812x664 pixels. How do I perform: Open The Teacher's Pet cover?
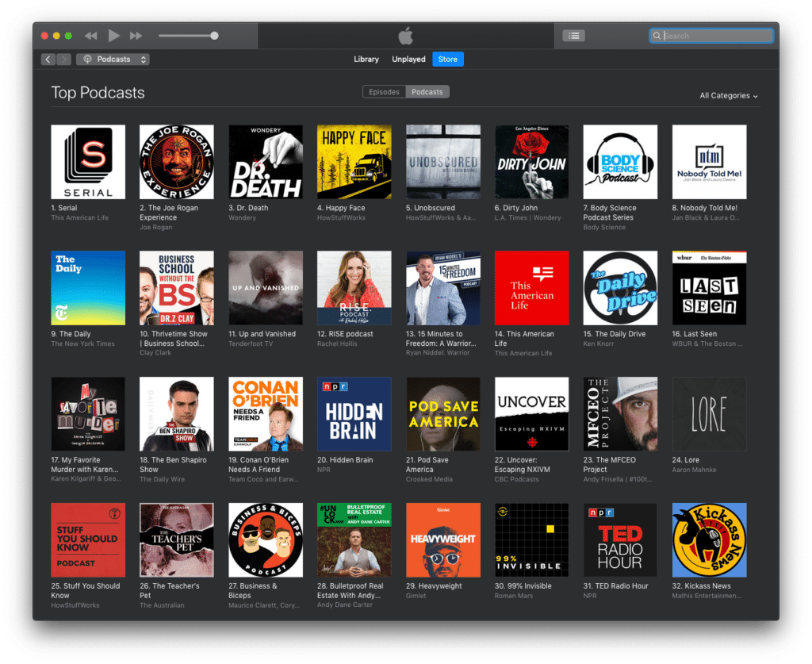177,539
